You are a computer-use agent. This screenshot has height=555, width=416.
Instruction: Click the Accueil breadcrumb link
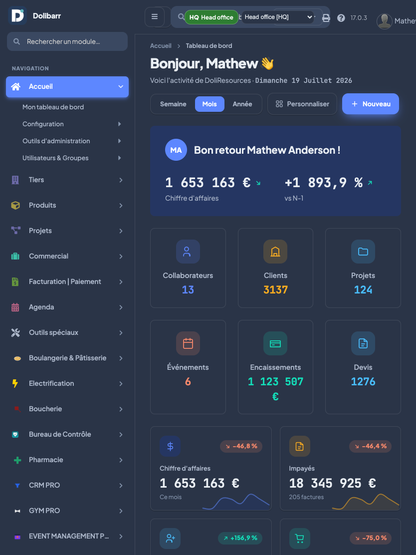(160, 46)
